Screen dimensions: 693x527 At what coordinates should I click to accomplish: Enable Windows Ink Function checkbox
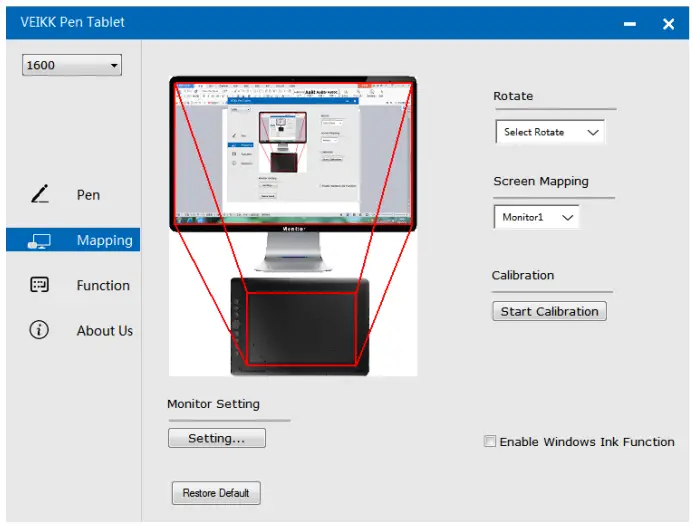point(490,441)
